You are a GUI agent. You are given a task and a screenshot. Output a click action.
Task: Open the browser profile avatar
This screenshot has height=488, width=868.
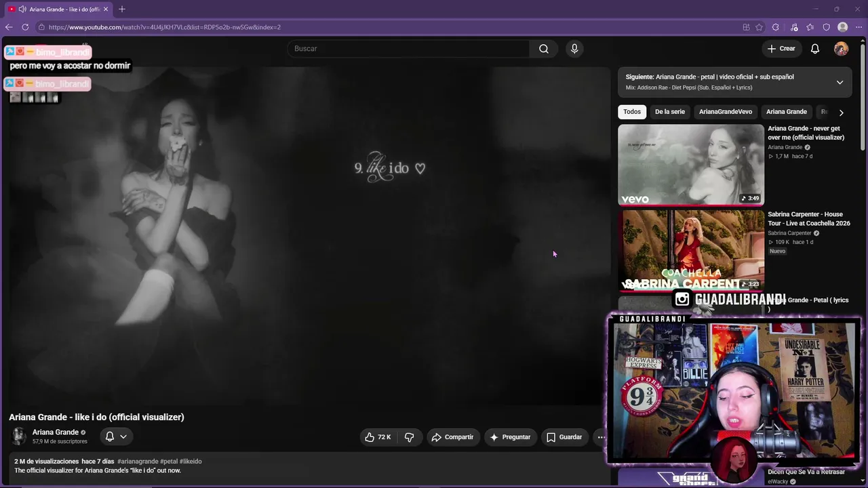[x=843, y=27]
